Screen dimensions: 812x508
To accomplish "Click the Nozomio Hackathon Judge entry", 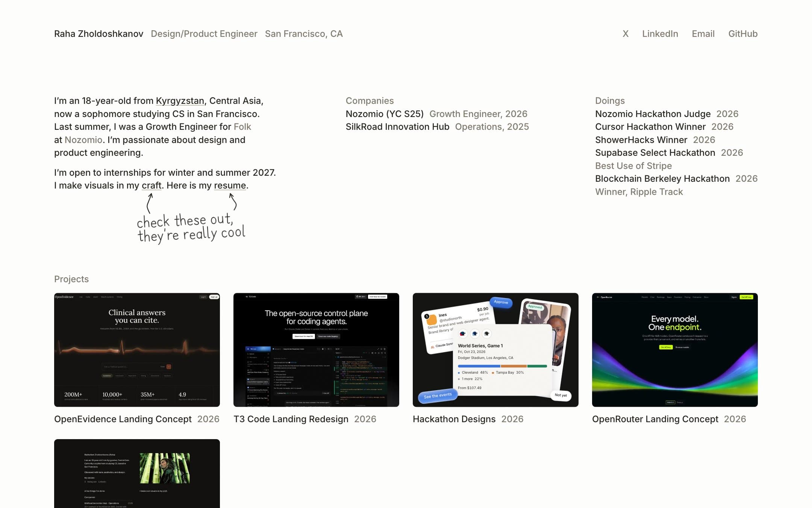I will click(653, 114).
